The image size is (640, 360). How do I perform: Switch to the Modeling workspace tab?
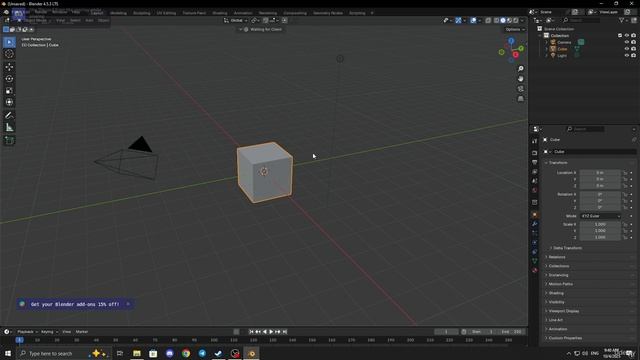(x=118, y=13)
